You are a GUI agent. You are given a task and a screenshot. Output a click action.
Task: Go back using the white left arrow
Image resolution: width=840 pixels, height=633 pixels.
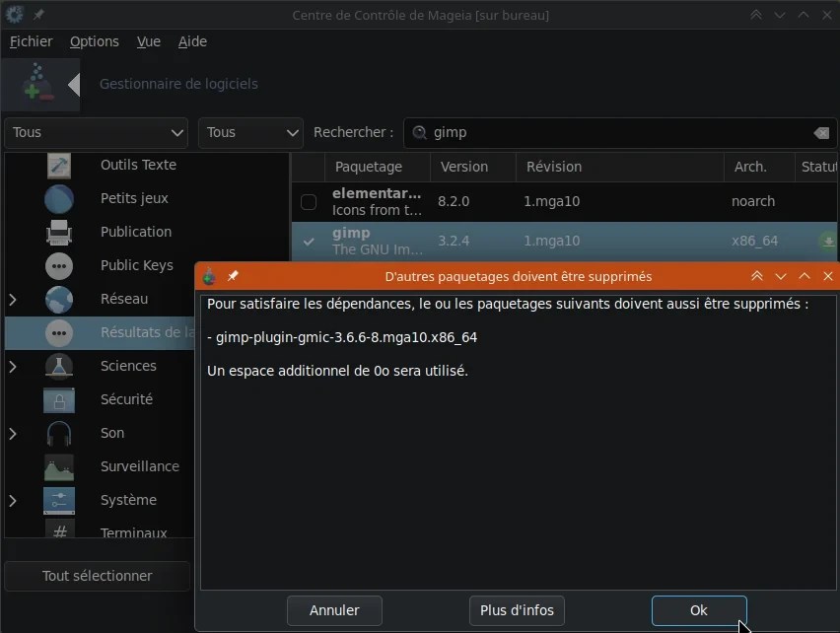[x=74, y=85]
